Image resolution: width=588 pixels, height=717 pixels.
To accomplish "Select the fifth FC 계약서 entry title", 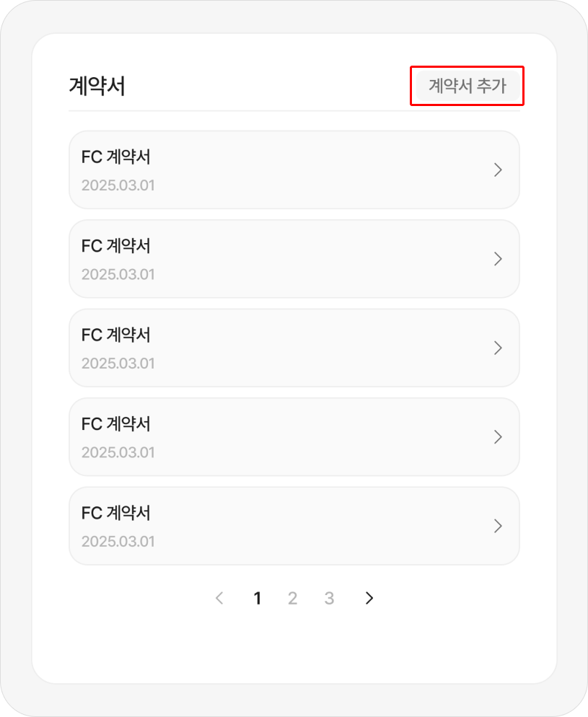I will [x=116, y=513].
